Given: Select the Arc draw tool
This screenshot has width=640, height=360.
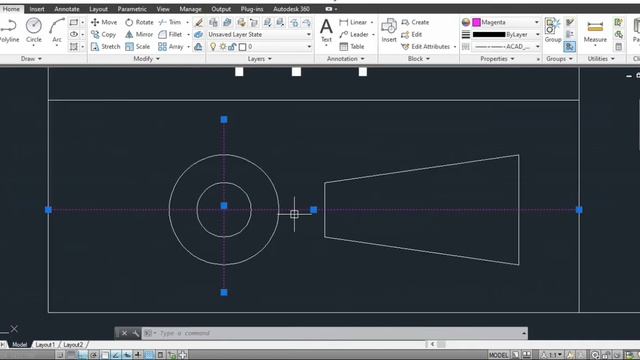Looking at the screenshot, I should pyautogui.click(x=57, y=31).
